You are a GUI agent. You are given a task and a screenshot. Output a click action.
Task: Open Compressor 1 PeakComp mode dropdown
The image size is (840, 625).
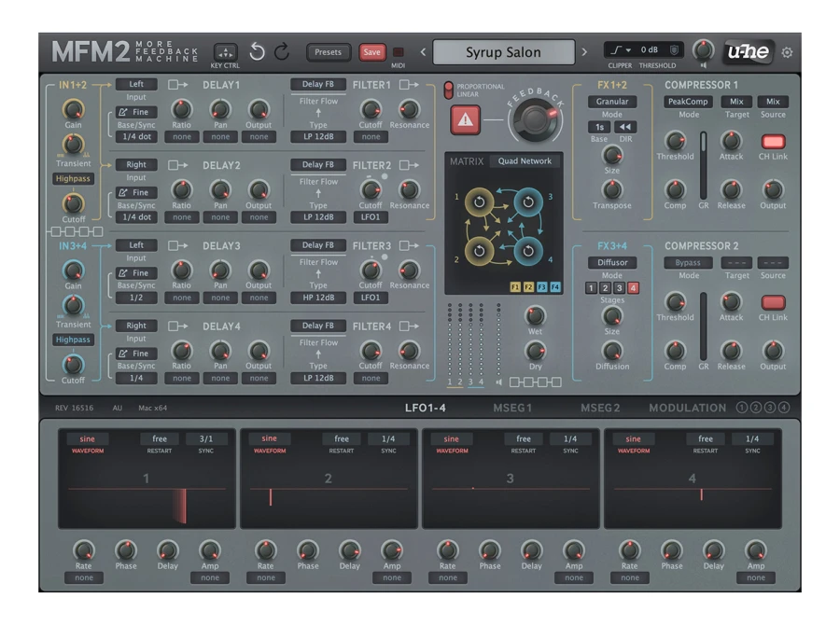coord(688,102)
